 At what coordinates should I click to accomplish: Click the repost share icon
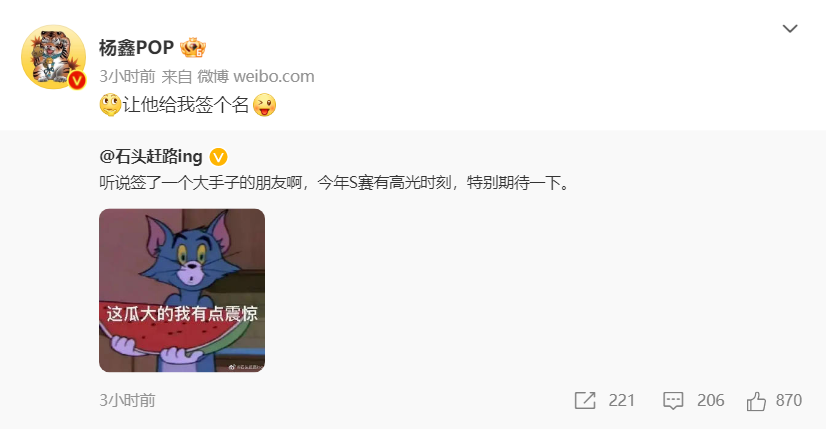585,401
